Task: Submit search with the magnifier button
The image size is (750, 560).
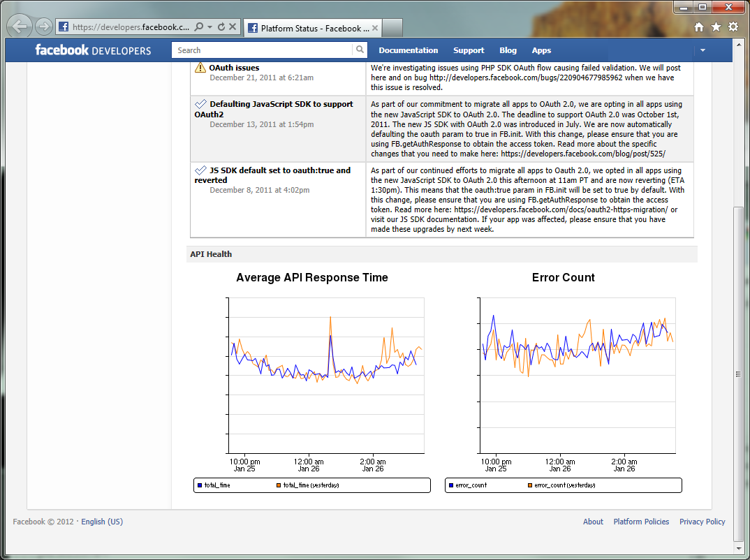Action: pos(360,50)
